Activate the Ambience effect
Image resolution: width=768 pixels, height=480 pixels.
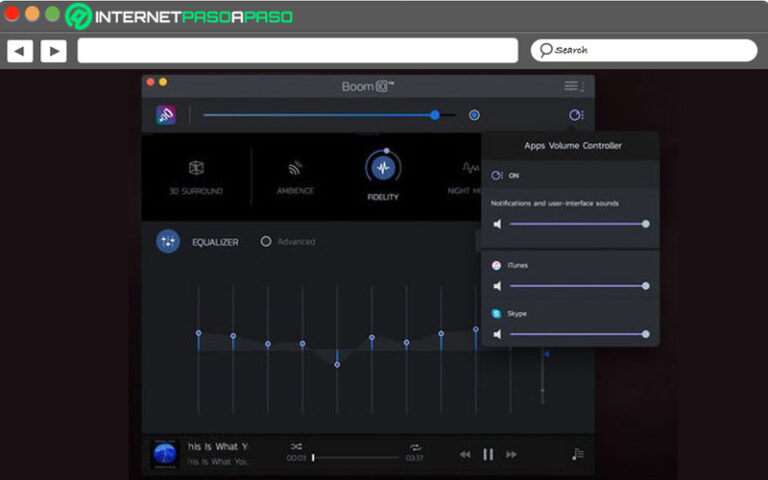pyautogui.click(x=295, y=169)
